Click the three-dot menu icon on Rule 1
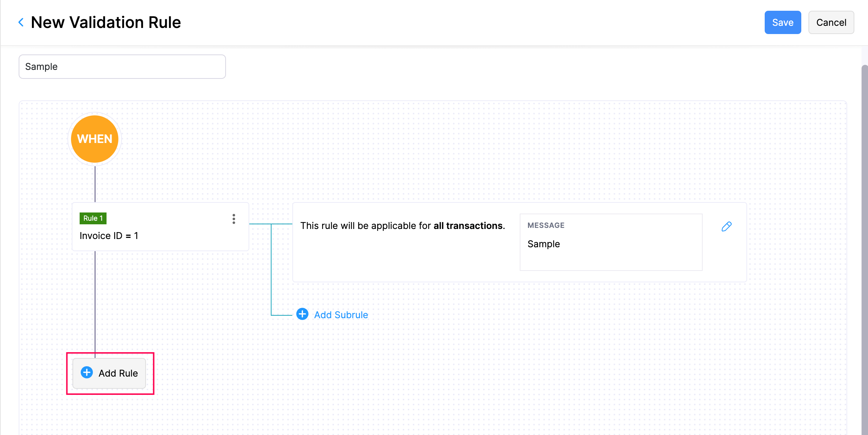The image size is (868, 435). pos(234,219)
